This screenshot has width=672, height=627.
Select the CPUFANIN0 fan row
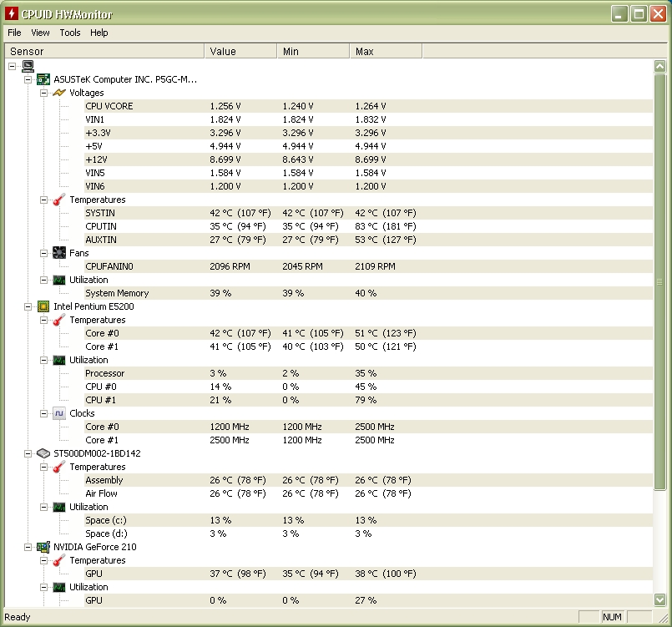click(x=369, y=266)
